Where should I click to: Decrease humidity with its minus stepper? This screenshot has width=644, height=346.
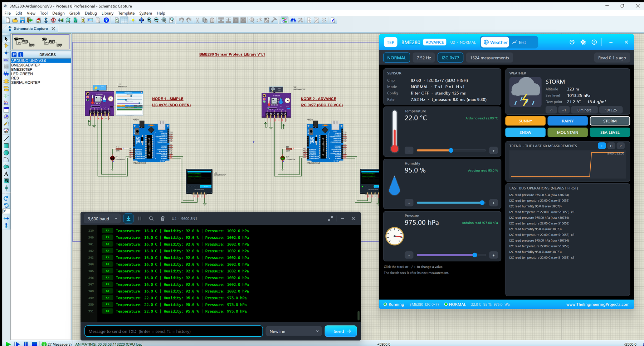click(409, 203)
